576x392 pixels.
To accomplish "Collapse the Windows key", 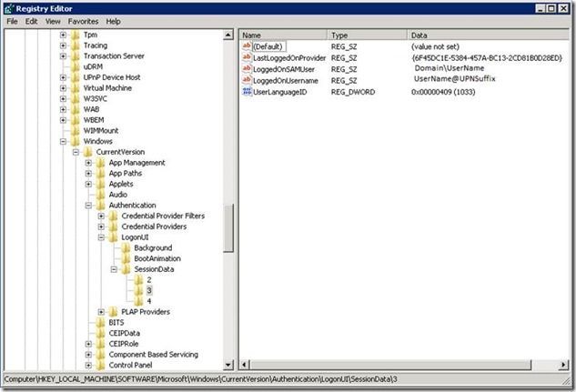I will point(63,141).
